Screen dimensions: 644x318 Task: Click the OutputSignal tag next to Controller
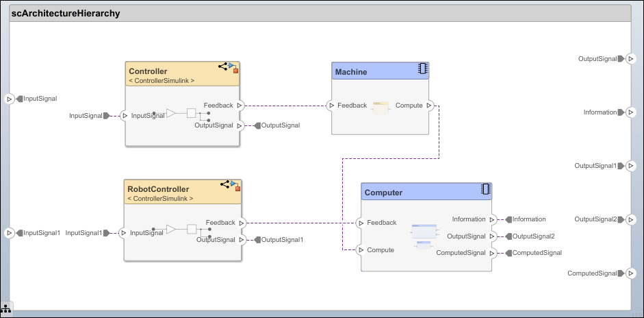point(277,125)
